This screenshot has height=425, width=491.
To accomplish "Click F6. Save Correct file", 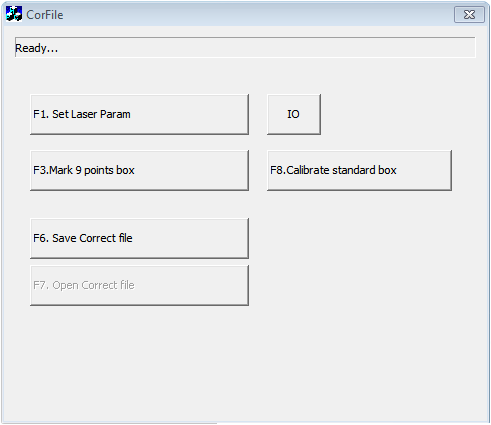I will click(139, 238).
